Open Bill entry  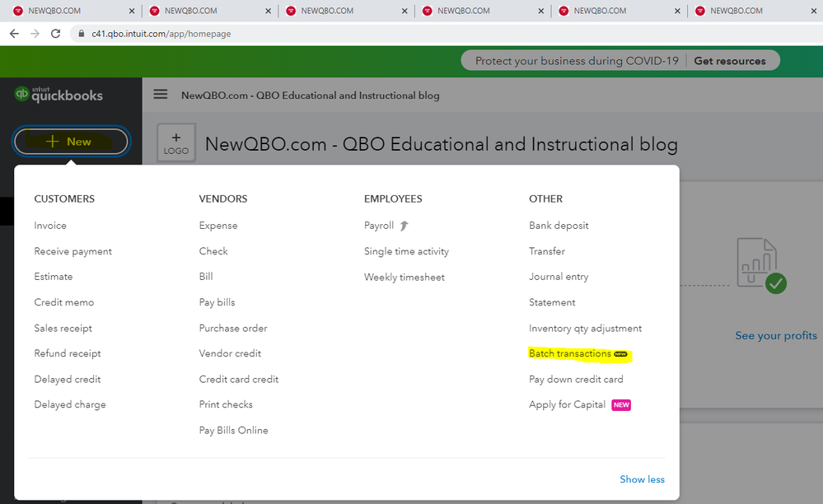click(x=206, y=277)
